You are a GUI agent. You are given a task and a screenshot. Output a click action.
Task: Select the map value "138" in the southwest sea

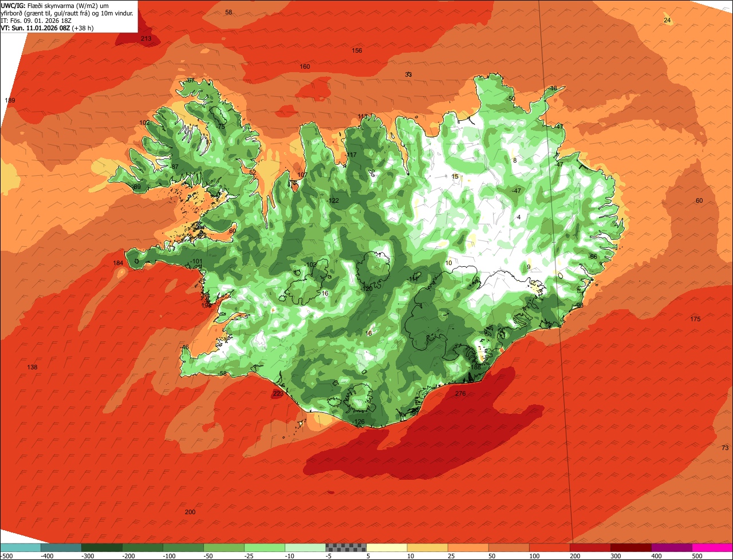32,367
